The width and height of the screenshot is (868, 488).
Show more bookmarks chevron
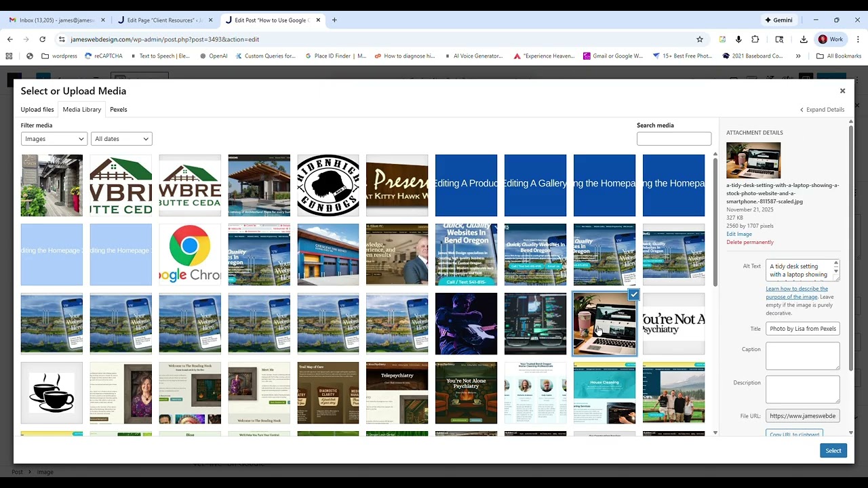[x=798, y=56]
